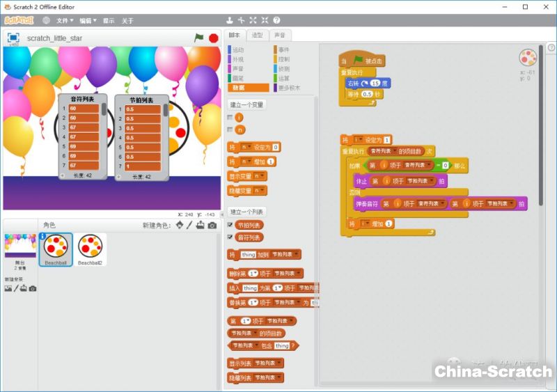Open the help question mark tool
Viewport: 557px width, 392px height.
(x=276, y=21)
